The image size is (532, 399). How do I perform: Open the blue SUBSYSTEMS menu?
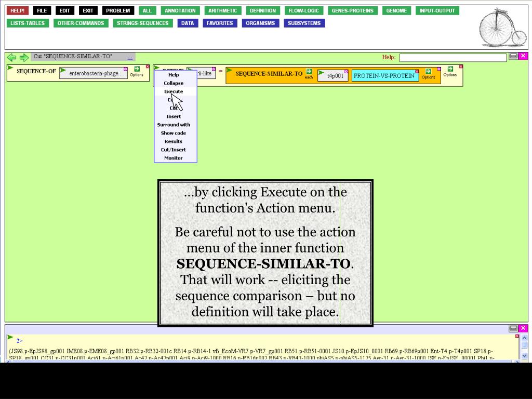click(x=304, y=23)
